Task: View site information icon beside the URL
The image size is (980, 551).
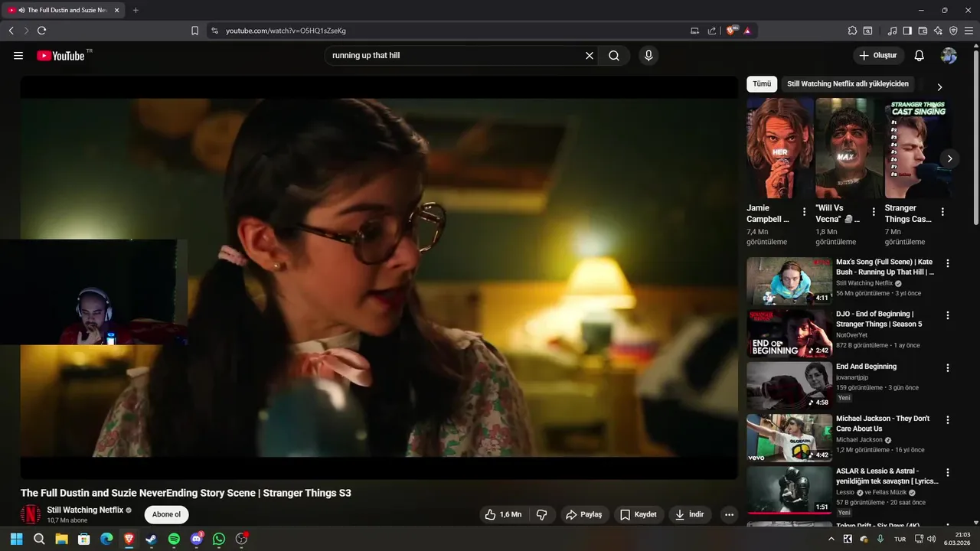Action: (214, 31)
